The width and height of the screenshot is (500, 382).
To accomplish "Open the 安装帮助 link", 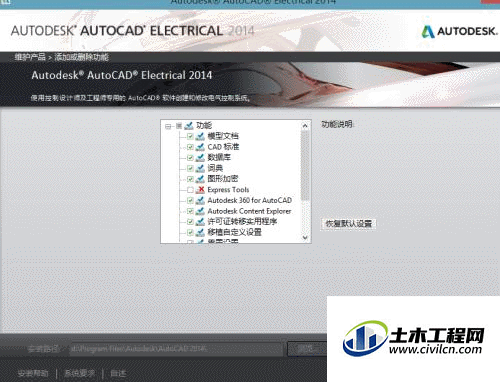I will [x=33, y=373].
